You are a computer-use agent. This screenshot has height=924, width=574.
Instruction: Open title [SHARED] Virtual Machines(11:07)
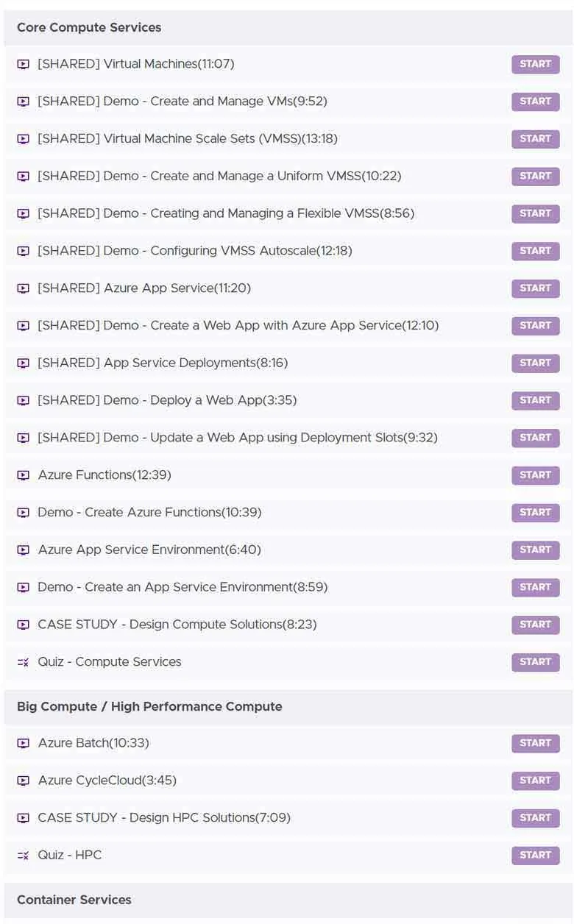point(136,64)
